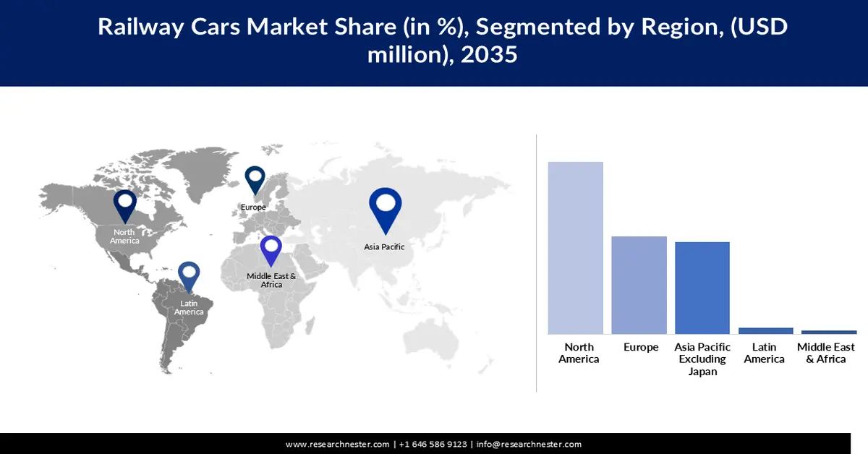
Task: Click the info@researchnester.com email link
Action: 530,445
